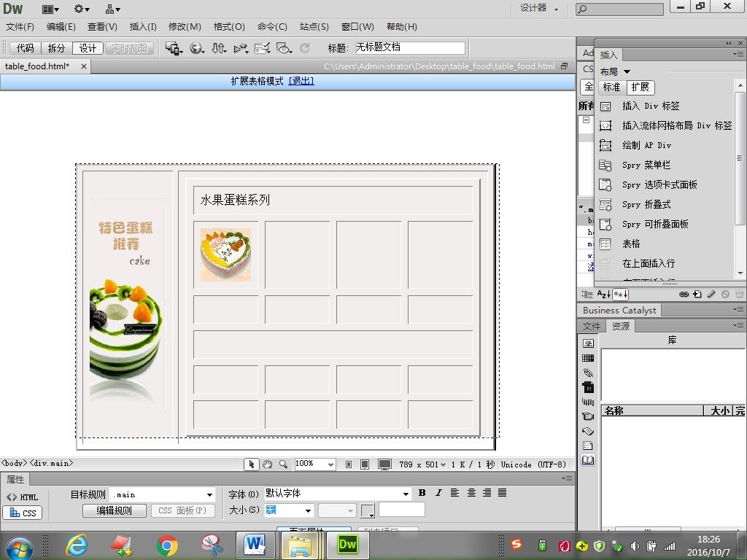Select 标准 standard mode in Insert panel

click(x=612, y=87)
